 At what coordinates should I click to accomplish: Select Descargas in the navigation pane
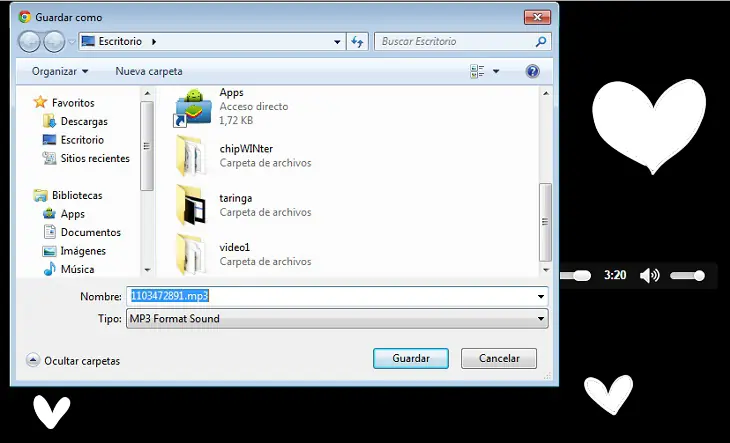click(x=84, y=121)
